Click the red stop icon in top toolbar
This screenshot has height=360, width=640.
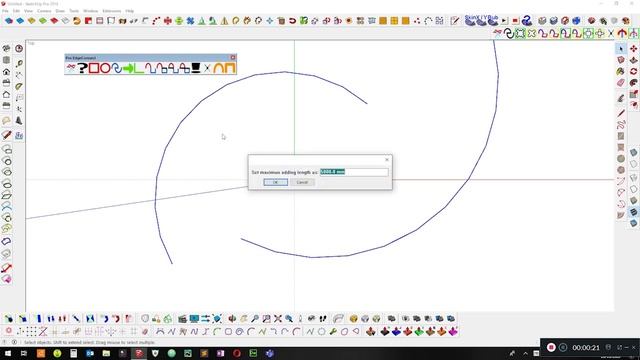(x=515, y=20)
